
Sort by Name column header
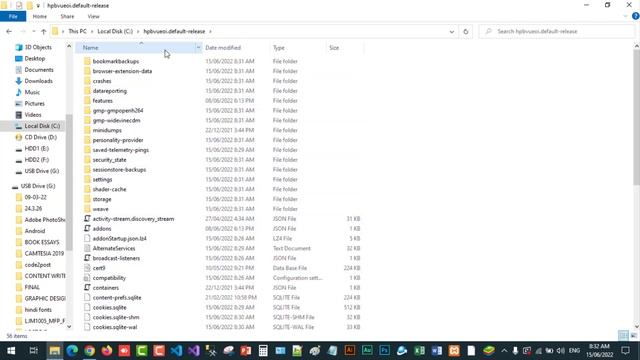tap(135, 48)
